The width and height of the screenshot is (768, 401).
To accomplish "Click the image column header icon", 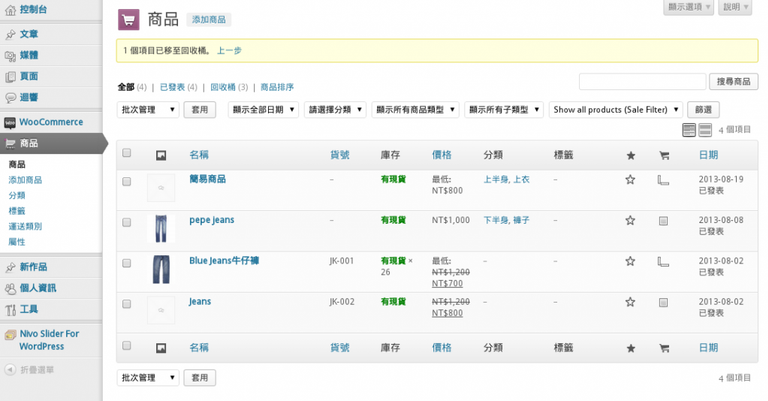I will (161, 155).
